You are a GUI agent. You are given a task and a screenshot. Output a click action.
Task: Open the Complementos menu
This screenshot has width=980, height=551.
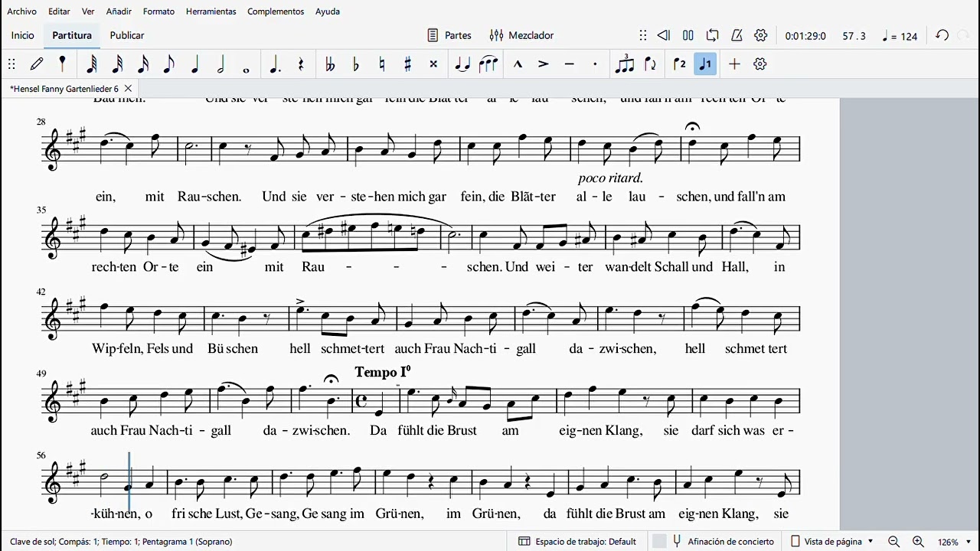tap(276, 11)
